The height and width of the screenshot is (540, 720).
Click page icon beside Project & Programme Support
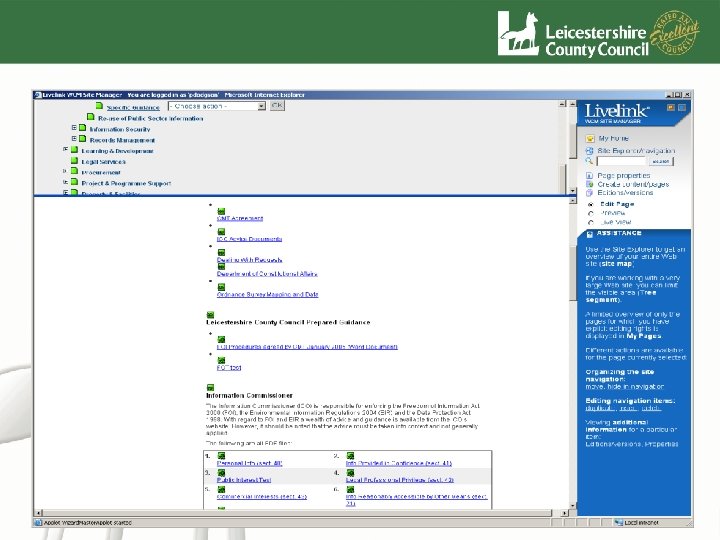(74, 182)
